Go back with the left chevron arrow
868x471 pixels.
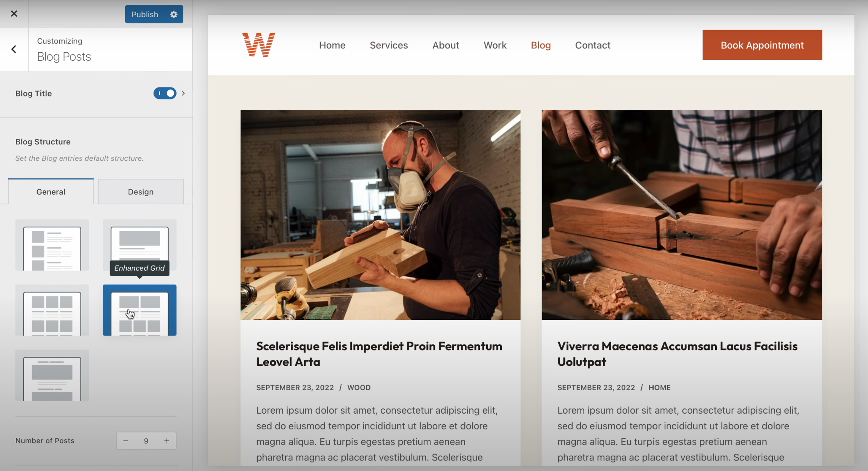(x=14, y=49)
